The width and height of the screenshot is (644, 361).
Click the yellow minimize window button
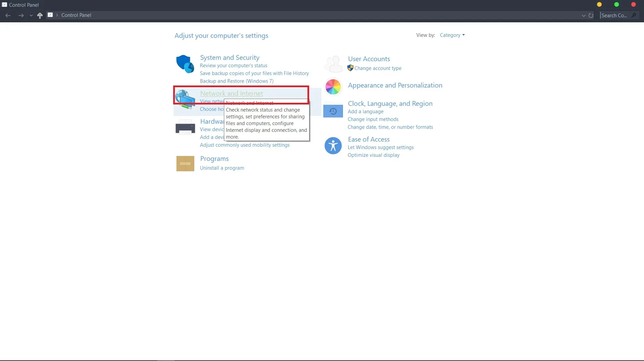pos(599,4)
